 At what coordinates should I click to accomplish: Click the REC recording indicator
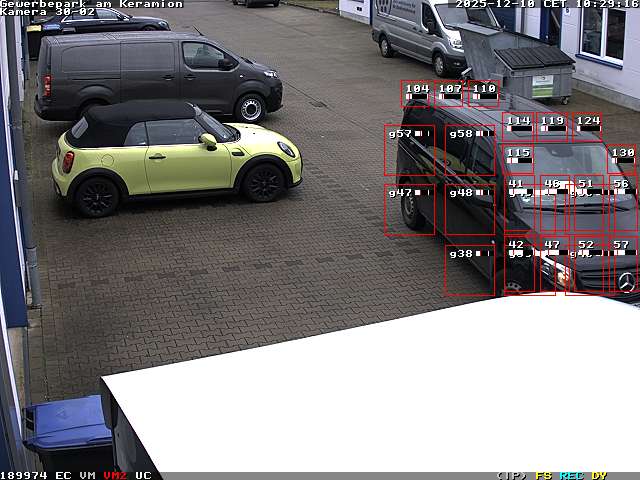coord(571,475)
